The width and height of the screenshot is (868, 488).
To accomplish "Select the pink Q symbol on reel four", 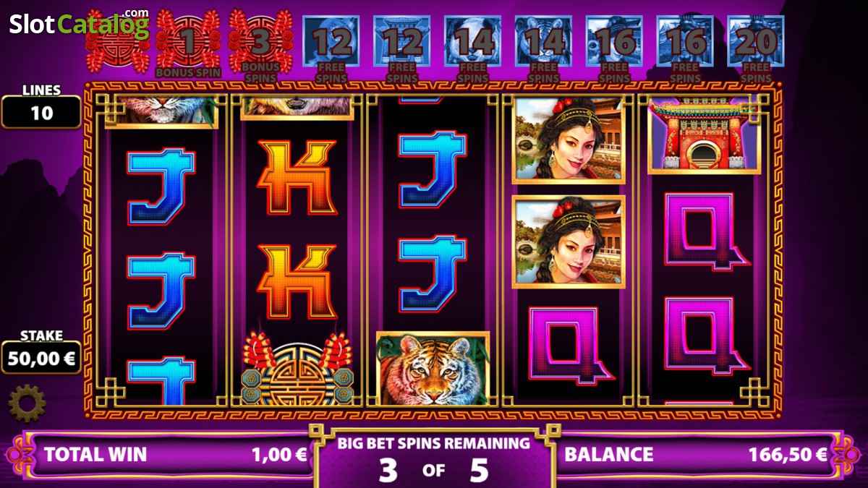I will [567, 345].
